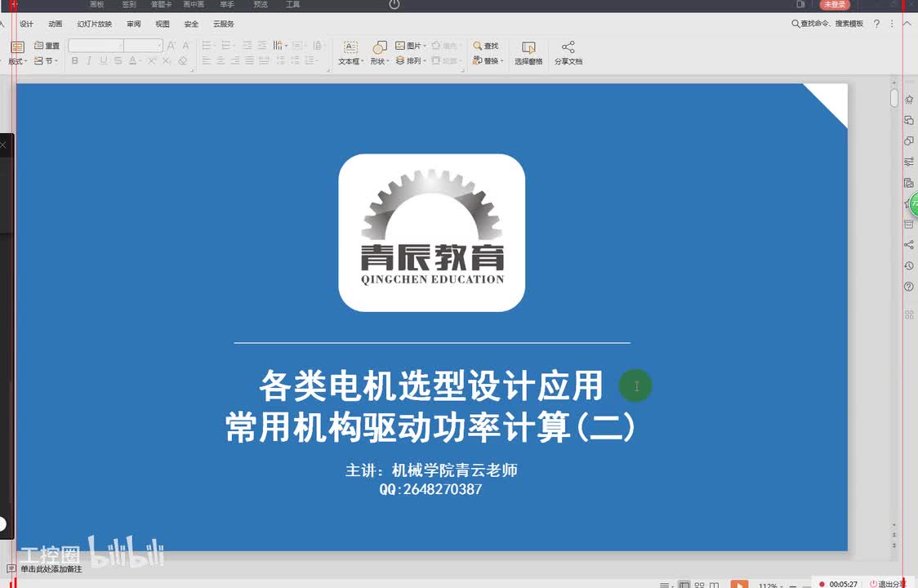Insert a picture with 图片
This screenshot has width=918, height=588.
coord(410,46)
